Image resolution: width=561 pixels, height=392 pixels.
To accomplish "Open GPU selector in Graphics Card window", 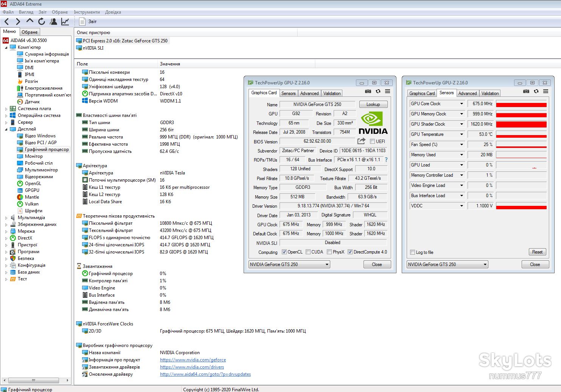I will coord(289,264).
